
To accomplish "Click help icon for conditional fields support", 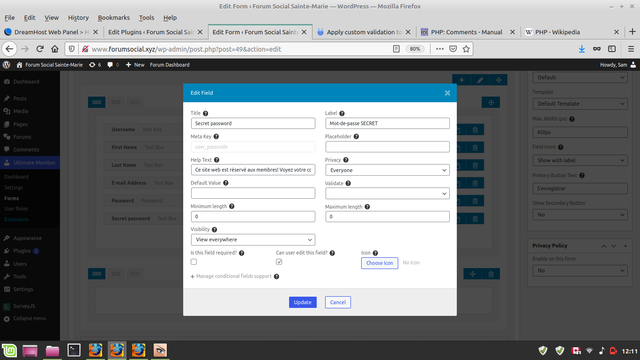I will (277, 277).
